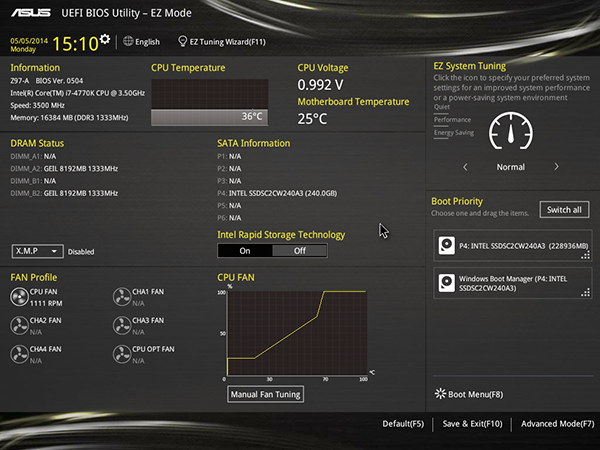This screenshot has height=450, width=600.
Task: Switch to previous system tuning mode arrow
Action: point(465,167)
